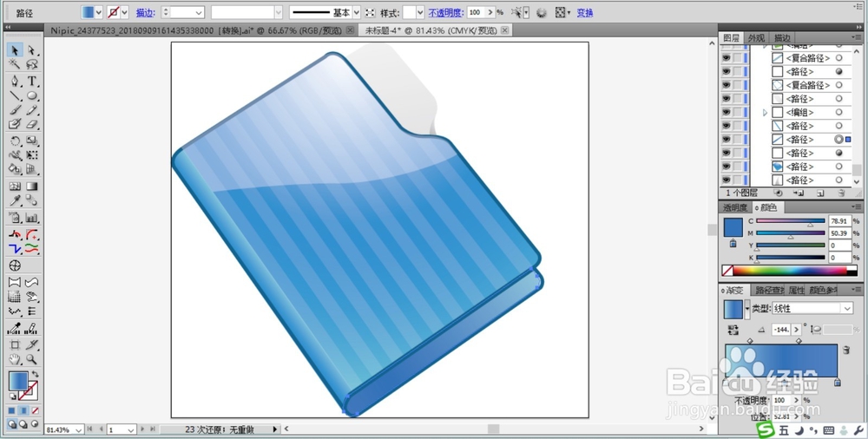Open the 透明度 panel tab

tap(735, 207)
